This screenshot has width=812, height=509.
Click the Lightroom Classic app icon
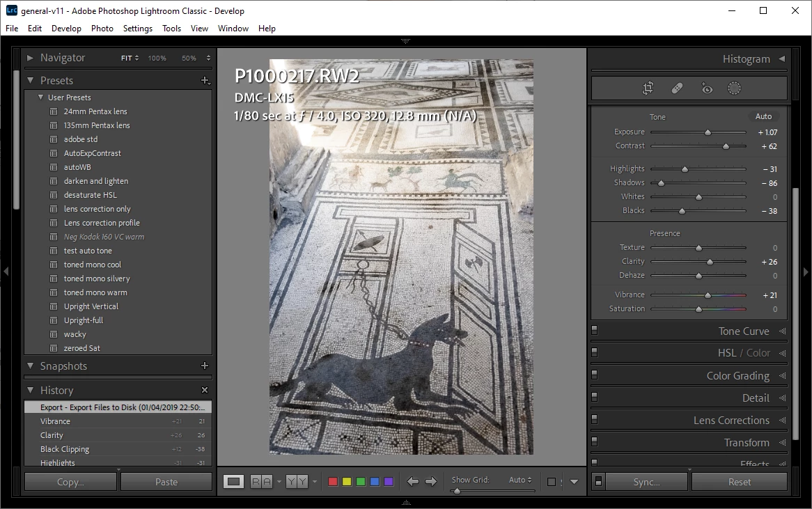(11, 10)
